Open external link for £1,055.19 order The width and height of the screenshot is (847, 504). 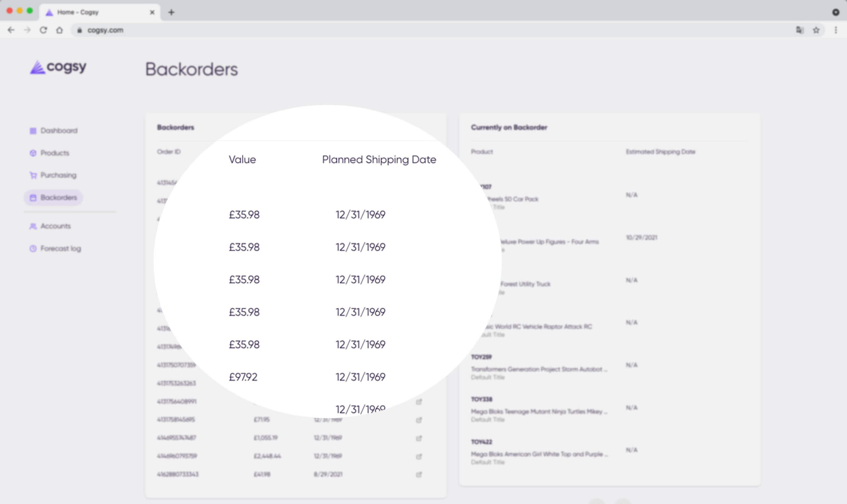(419, 438)
